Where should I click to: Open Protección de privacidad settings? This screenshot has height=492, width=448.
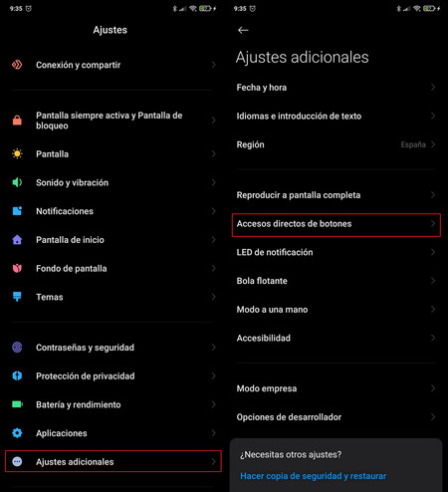[x=113, y=375]
